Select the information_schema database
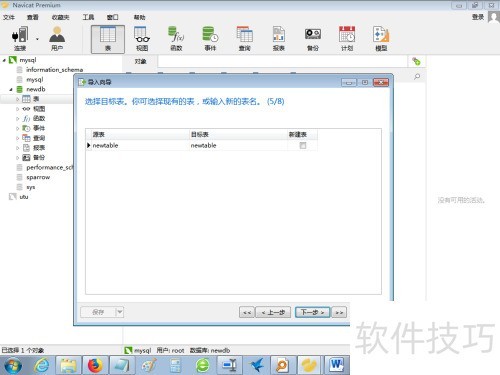The width and height of the screenshot is (500, 375). (x=54, y=70)
